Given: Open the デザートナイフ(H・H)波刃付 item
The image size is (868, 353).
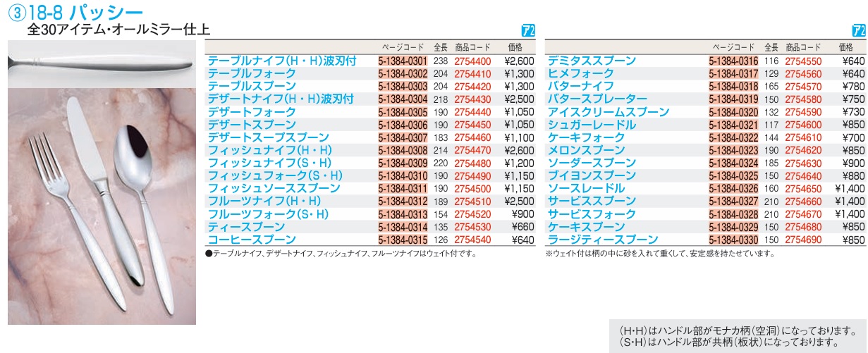Looking at the screenshot, I should pos(281,99).
